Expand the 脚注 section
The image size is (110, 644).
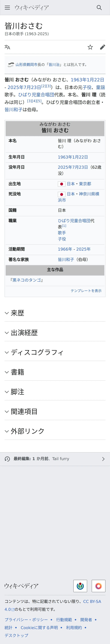coord(55,392)
